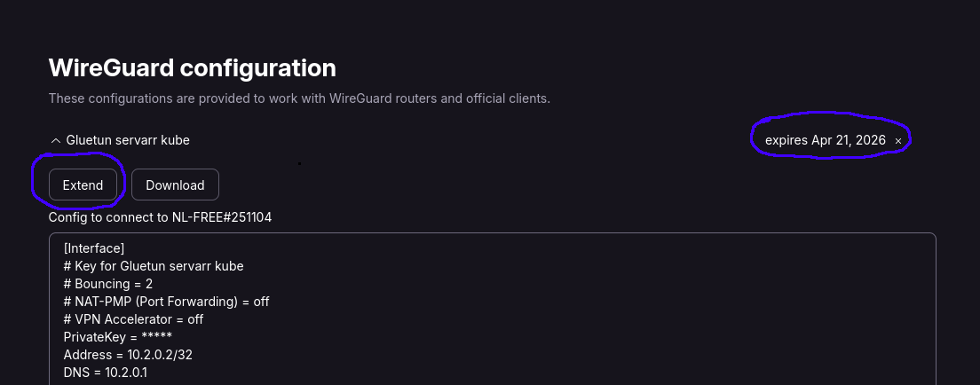Click the Config to connect to text
The height and width of the screenshot is (385, 980).
(x=109, y=217)
